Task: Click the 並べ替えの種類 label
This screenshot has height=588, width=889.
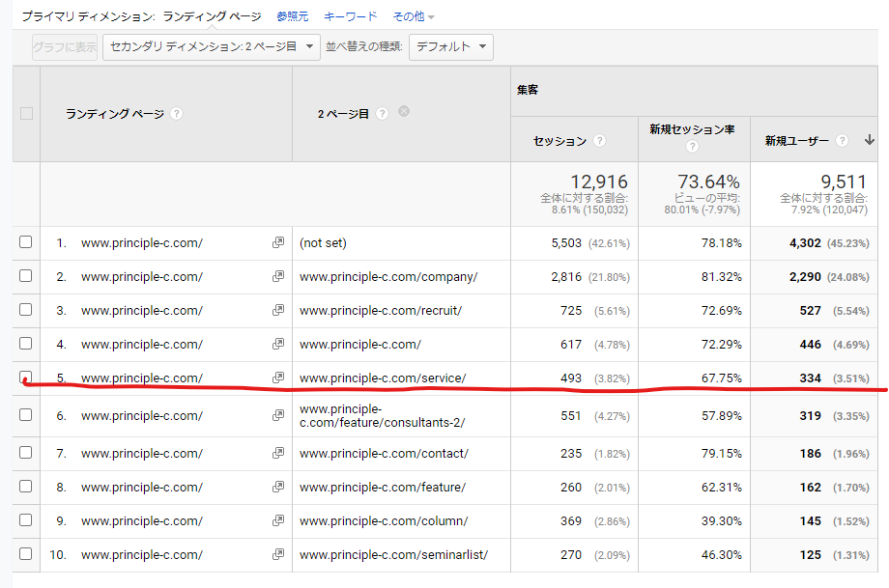Action: point(363,46)
